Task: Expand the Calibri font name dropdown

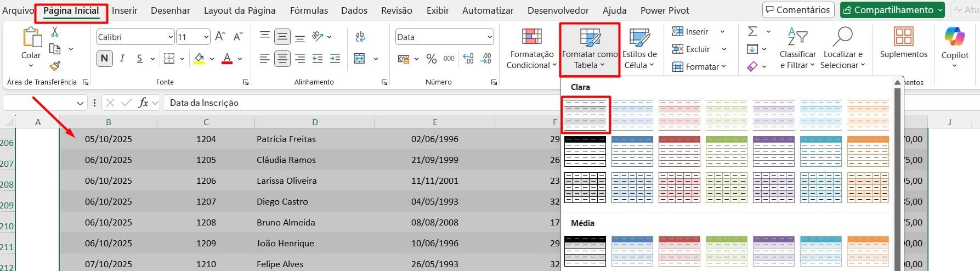Action: pos(171,37)
